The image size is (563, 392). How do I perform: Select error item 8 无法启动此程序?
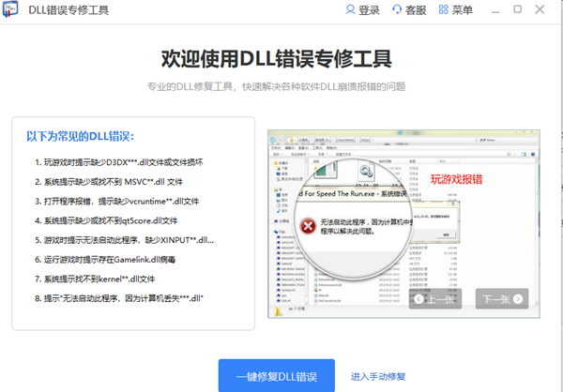tap(119, 298)
